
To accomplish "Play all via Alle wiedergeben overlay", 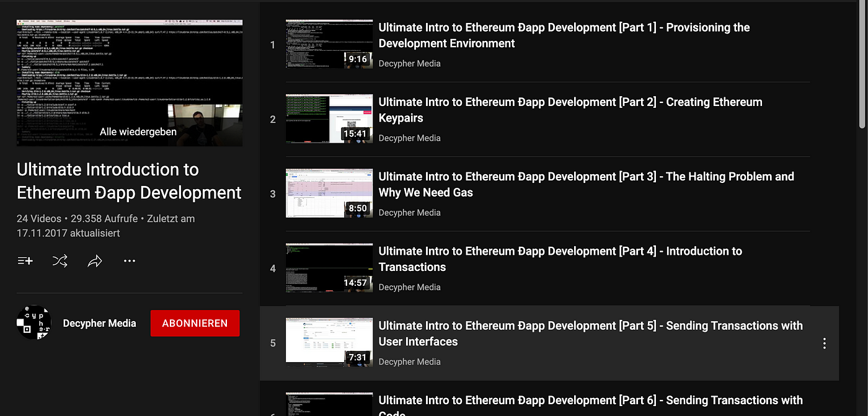I will point(138,131).
